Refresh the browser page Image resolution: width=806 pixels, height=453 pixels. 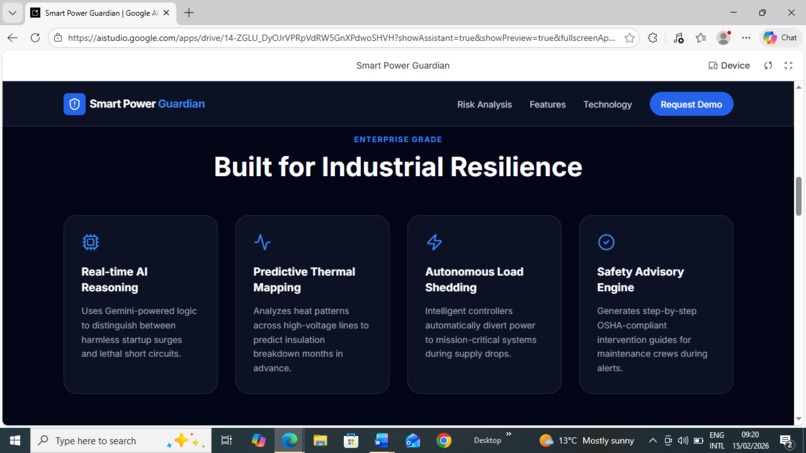35,38
